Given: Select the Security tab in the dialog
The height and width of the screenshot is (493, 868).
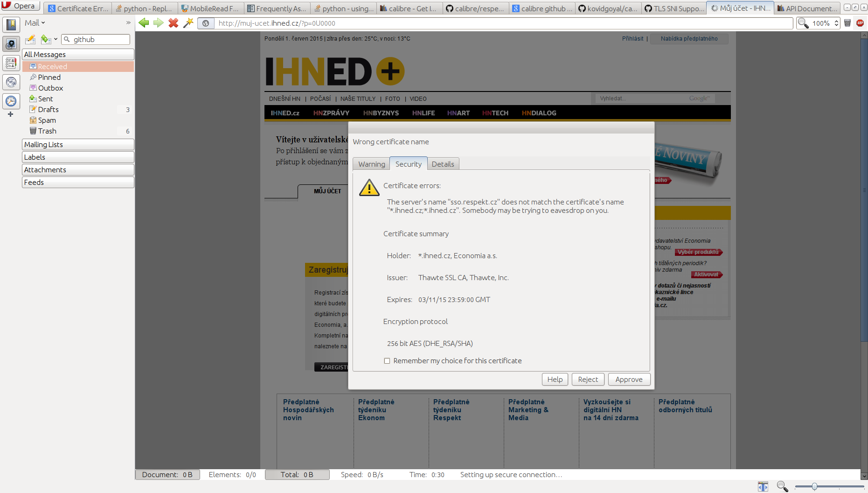Looking at the screenshot, I should click(409, 164).
